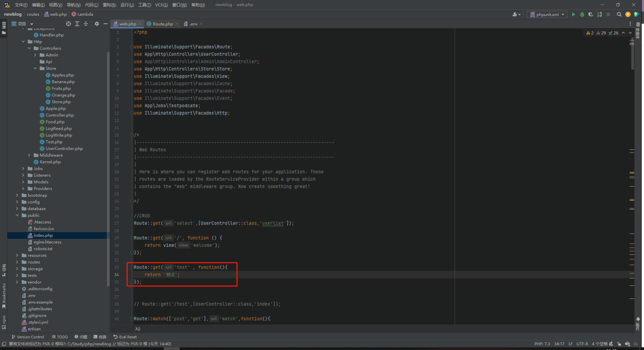Close the .env editor tab
Image resolution: width=644 pixels, height=350 pixels.
201,24
